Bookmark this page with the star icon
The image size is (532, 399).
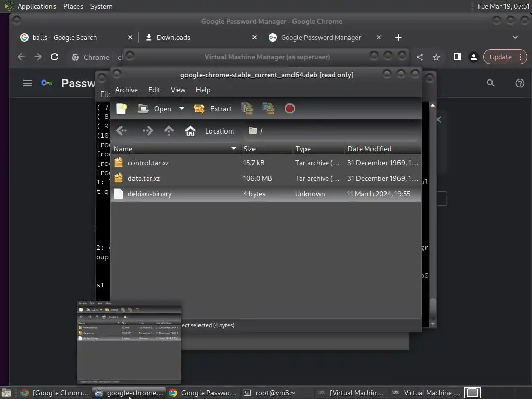[436, 57]
